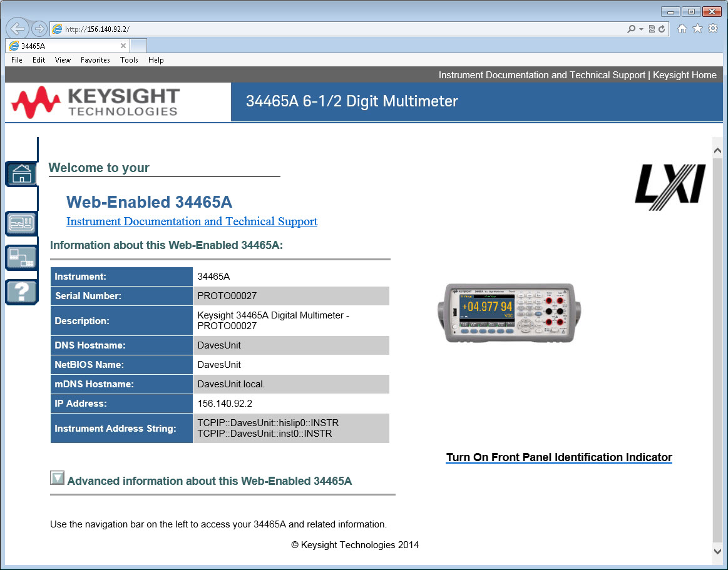Open the network configuration sidebar icon
The image size is (728, 570).
point(21,258)
